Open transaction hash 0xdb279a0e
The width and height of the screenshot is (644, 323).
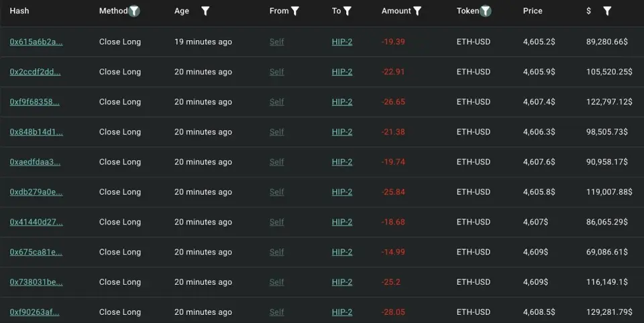pos(36,192)
